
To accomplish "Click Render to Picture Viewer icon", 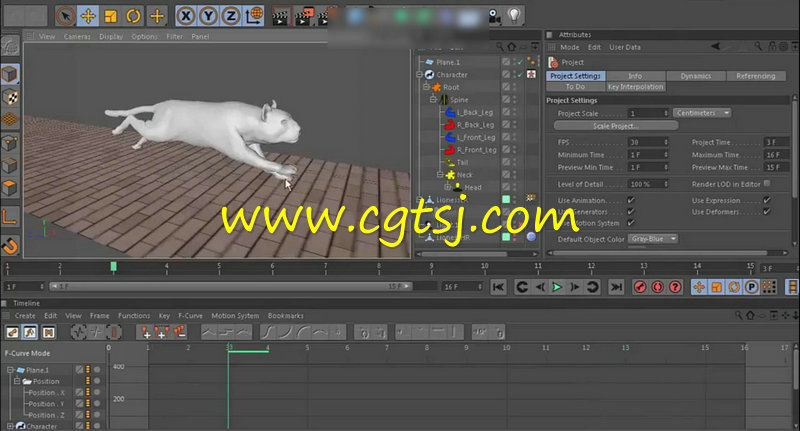I will click(305, 17).
